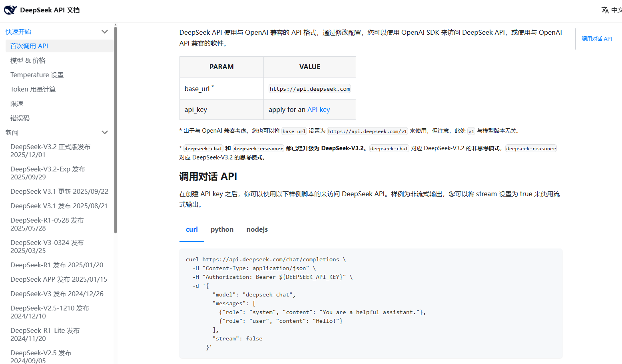The width and height of the screenshot is (622, 364).
Task: Jump to 调用对话 API in table of contents
Action: [x=597, y=39]
